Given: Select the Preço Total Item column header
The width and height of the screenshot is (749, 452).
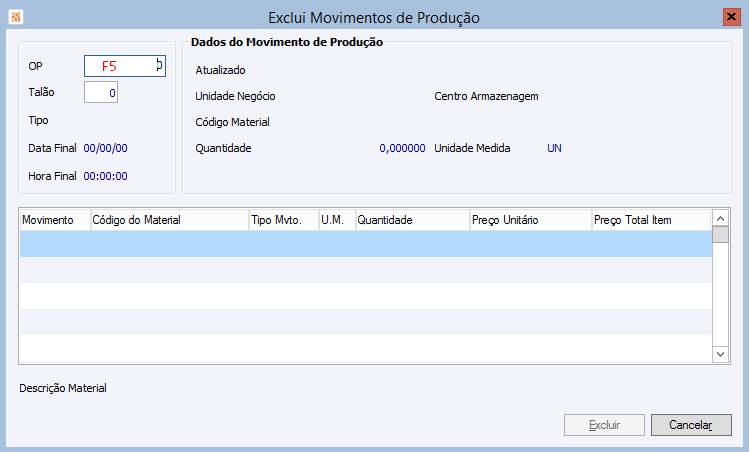Looking at the screenshot, I should coord(650,219).
